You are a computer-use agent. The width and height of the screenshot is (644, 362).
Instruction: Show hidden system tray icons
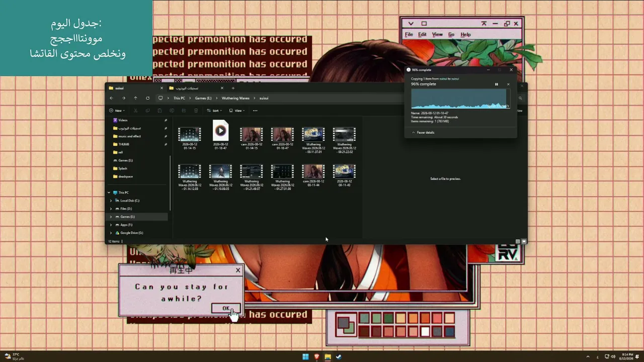[x=588, y=357]
